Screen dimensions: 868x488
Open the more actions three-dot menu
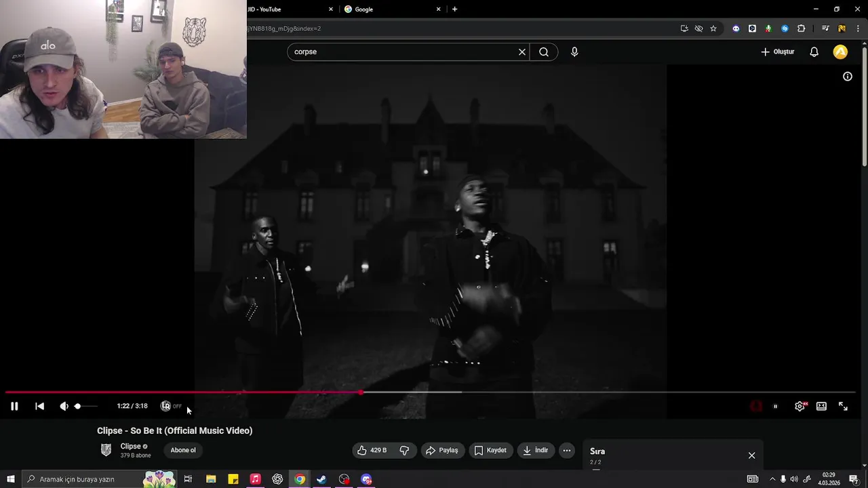[x=567, y=450]
